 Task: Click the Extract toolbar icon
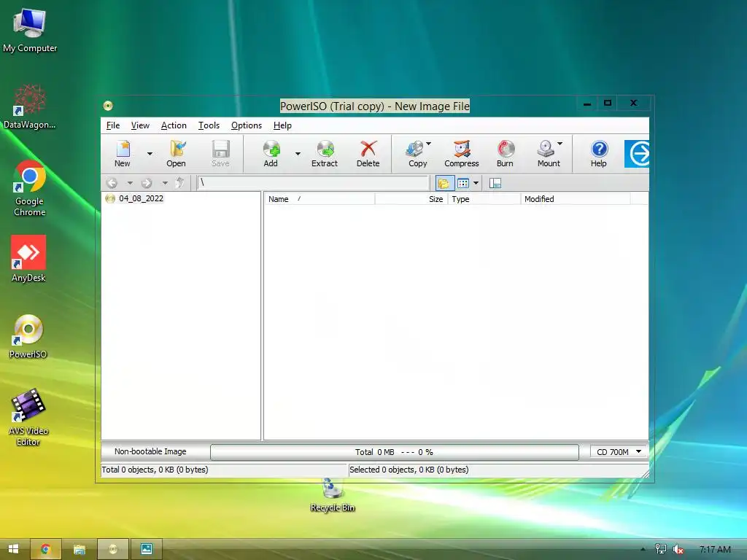[x=325, y=153]
